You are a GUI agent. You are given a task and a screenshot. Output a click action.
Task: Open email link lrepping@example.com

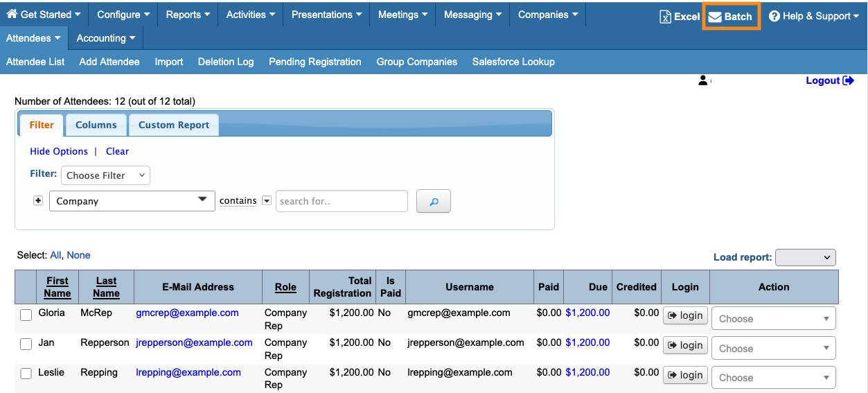pos(188,372)
